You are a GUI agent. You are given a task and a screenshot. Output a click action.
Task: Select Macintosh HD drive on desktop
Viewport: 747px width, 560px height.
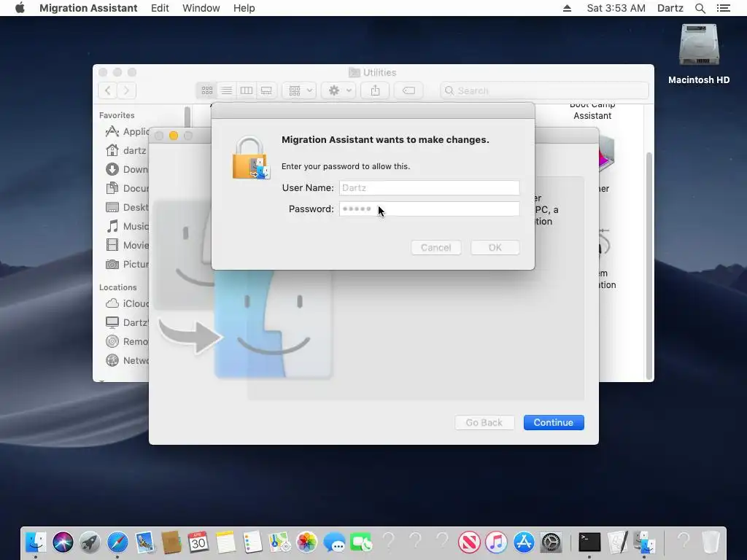point(699,54)
